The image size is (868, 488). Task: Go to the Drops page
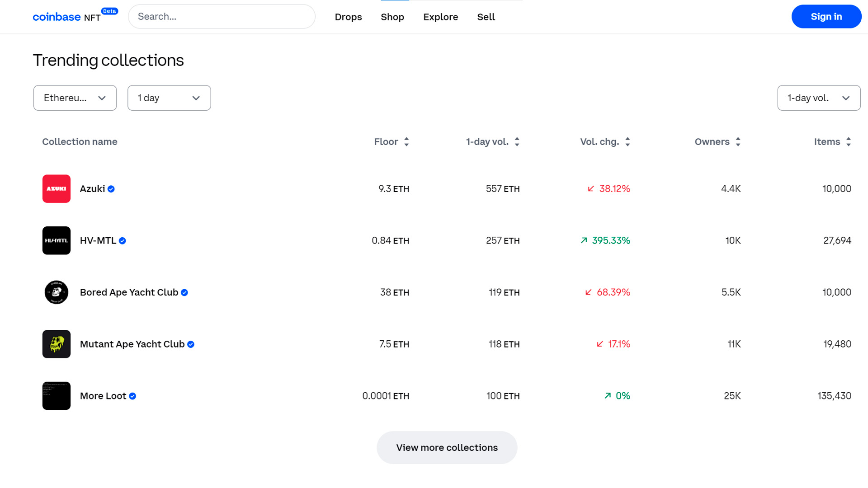[348, 17]
